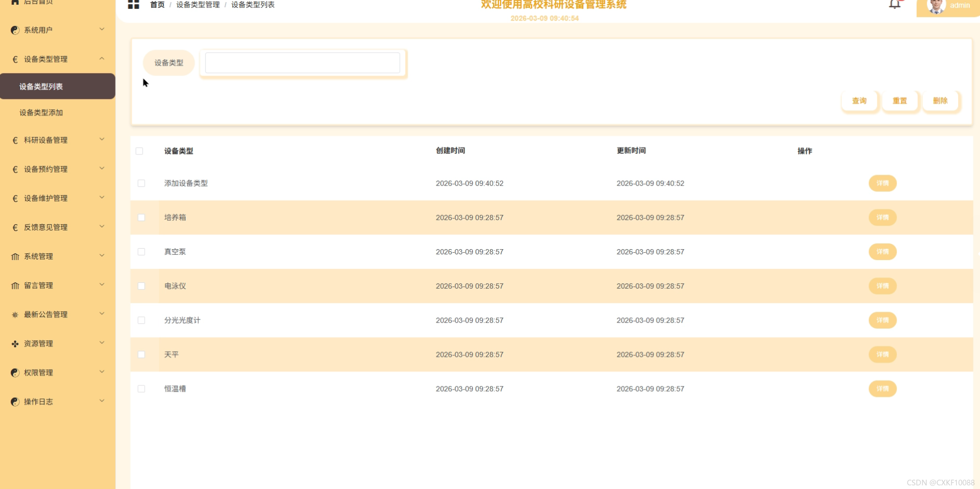Expand the 设备维护管理 chevron

click(x=102, y=197)
